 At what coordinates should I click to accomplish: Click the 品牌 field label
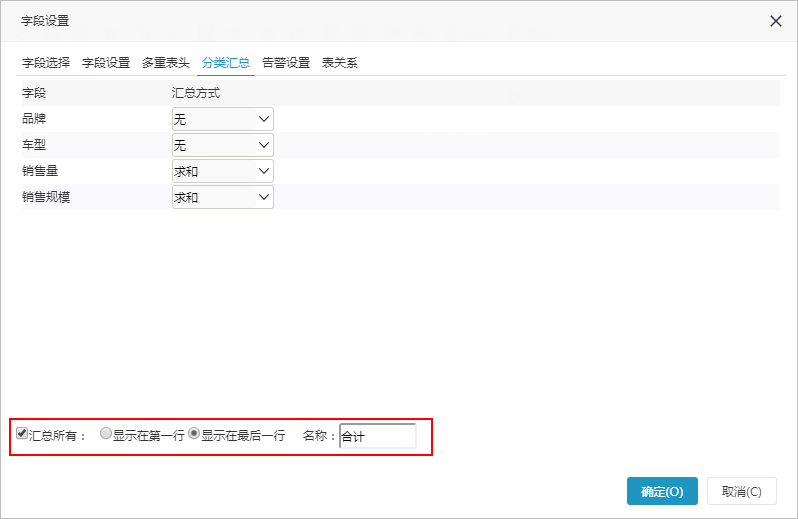(x=34, y=119)
